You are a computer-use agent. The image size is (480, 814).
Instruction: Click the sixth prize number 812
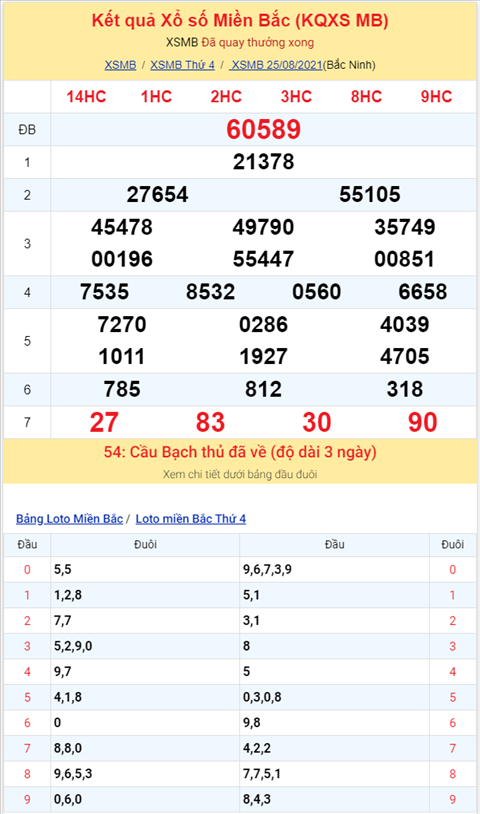(264, 389)
